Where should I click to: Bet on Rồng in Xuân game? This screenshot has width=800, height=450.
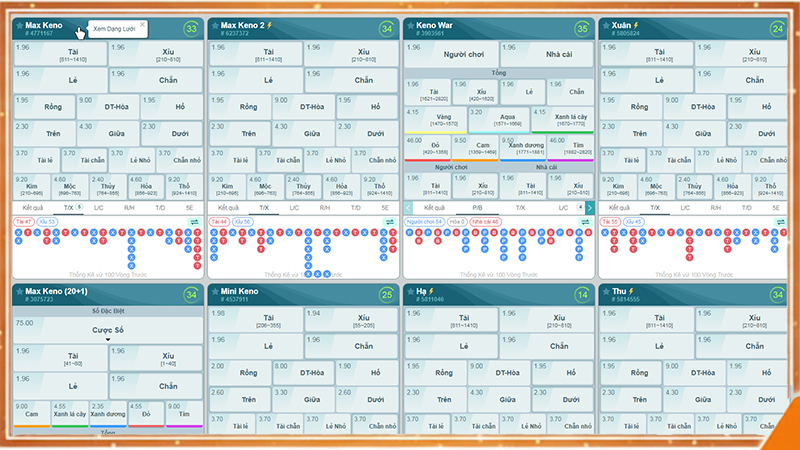(x=639, y=106)
